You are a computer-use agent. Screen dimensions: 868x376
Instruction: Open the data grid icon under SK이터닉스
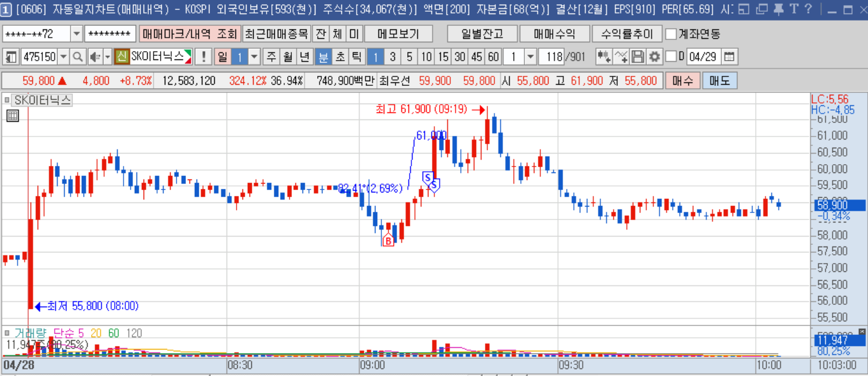(x=12, y=116)
